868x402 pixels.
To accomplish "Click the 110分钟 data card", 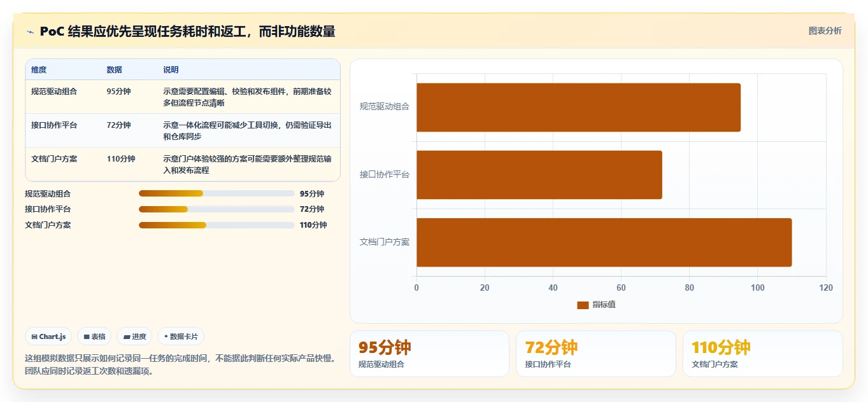I will (x=763, y=354).
